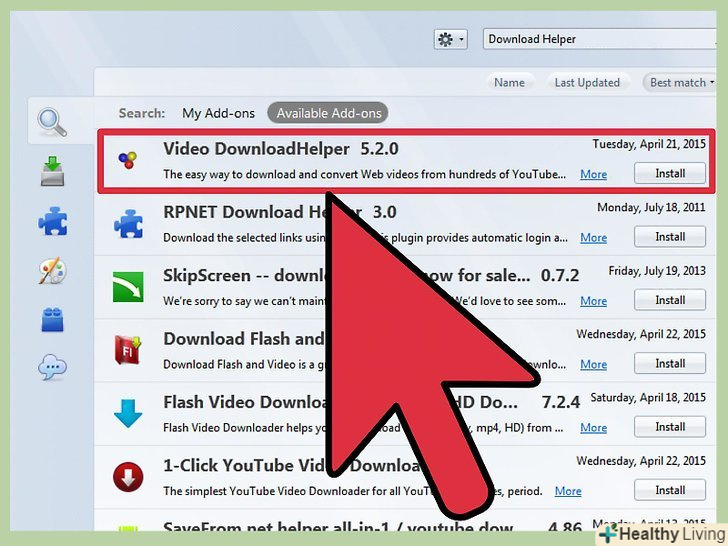Open More link for SkipScreen
The width and height of the screenshot is (728, 546).
(x=593, y=301)
